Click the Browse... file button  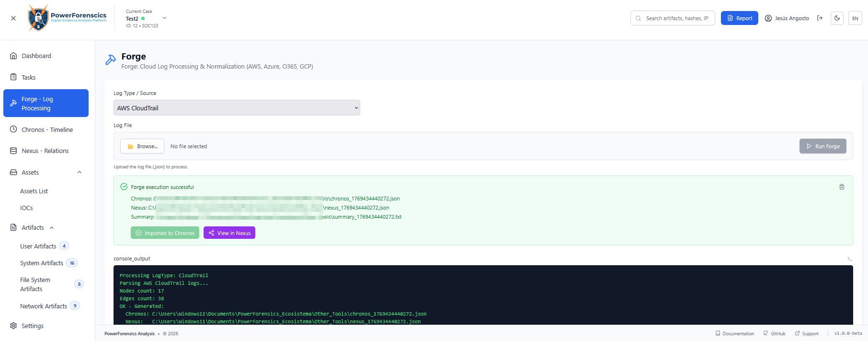[142, 146]
